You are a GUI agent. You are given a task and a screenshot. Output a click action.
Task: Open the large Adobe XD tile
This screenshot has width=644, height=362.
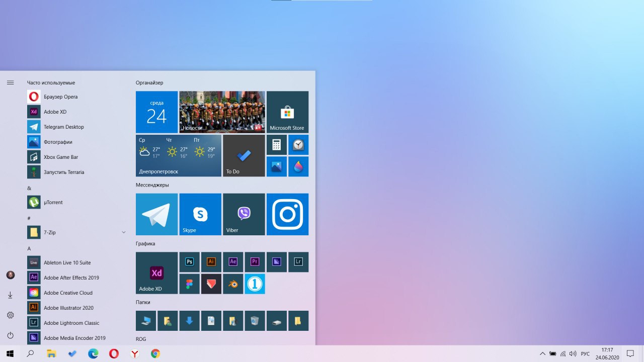point(156,273)
